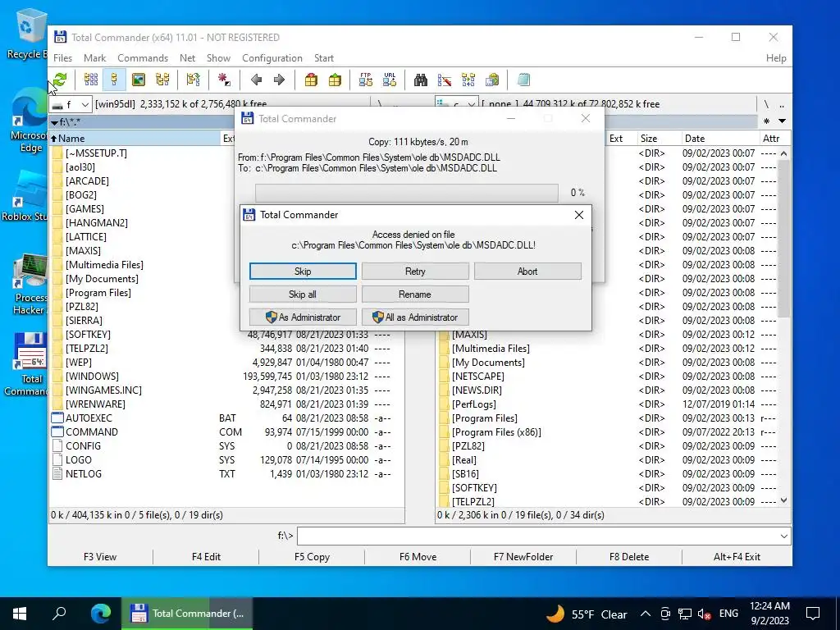Open the Windows Start button
840x630 pixels.
20,614
